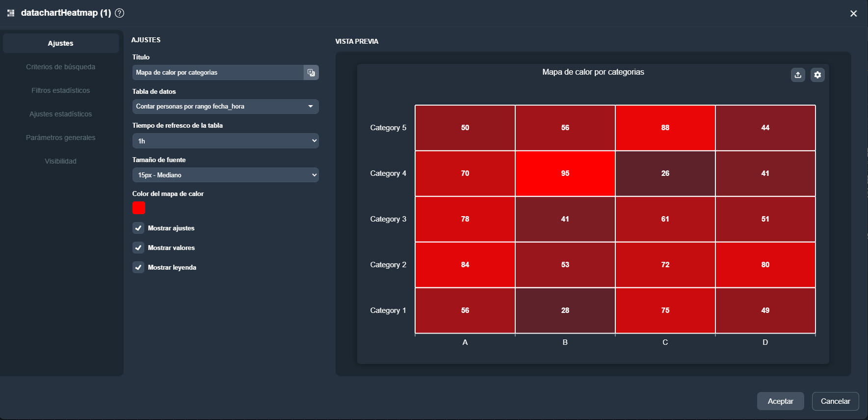Uncheck the Mostrar ajustes checkbox
The image size is (868, 420).
(x=138, y=228)
